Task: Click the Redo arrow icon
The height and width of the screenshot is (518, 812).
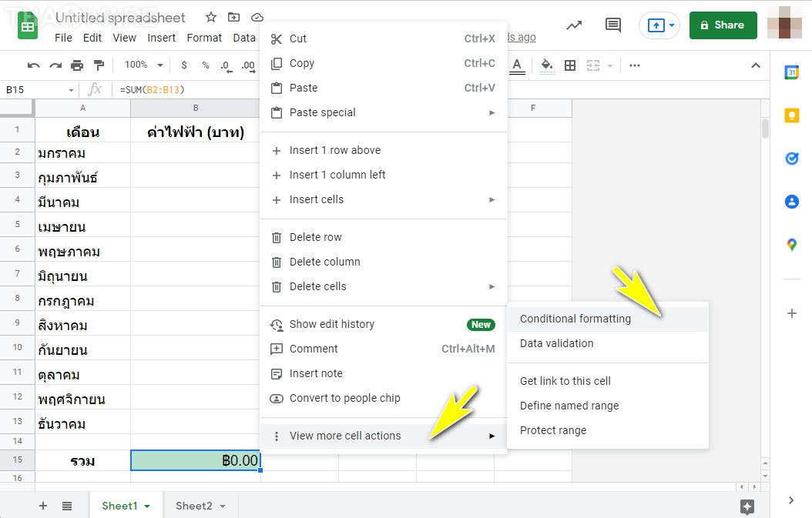Action: pos(55,65)
